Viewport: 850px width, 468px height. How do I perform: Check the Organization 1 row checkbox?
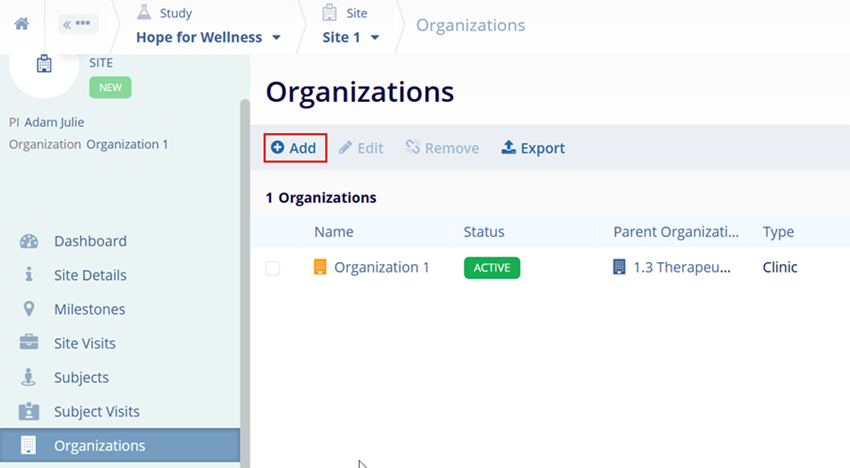tap(273, 268)
